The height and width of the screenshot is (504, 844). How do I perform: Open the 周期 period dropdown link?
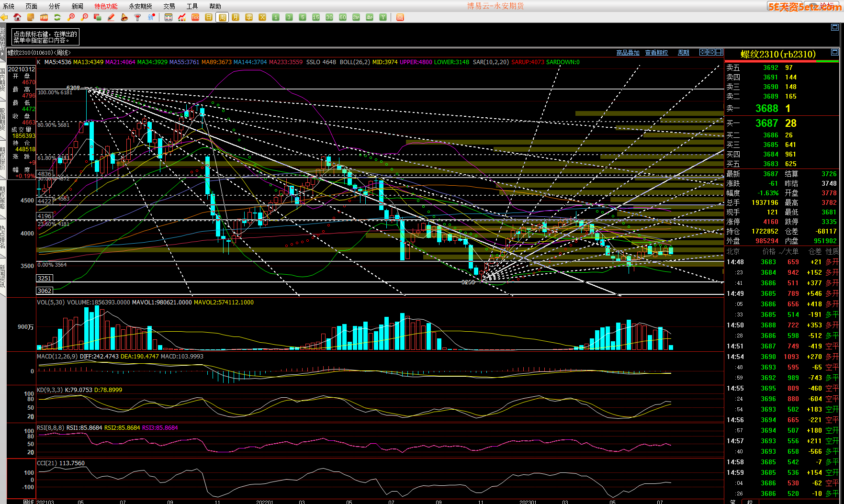[x=684, y=53]
